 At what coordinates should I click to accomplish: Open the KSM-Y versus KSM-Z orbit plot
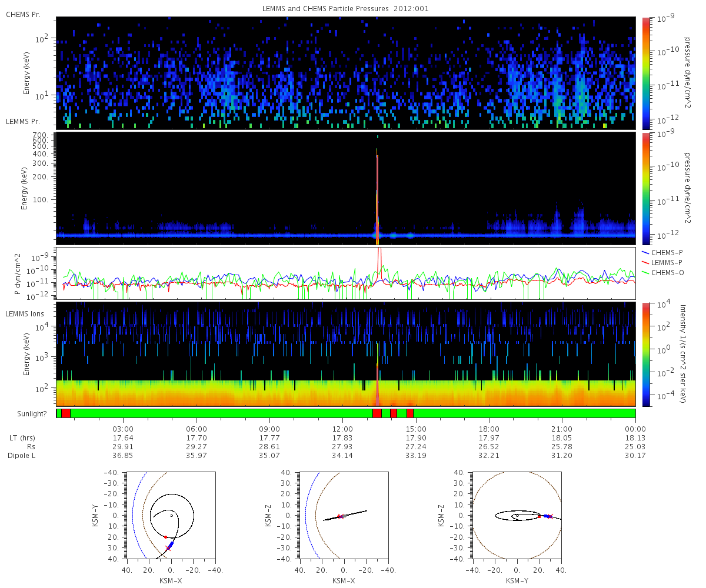pyautogui.click(x=517, y=515)
